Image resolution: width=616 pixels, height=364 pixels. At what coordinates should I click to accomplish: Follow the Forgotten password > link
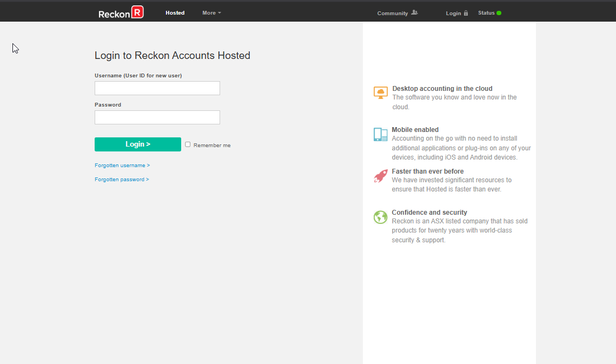coord(122,179)
